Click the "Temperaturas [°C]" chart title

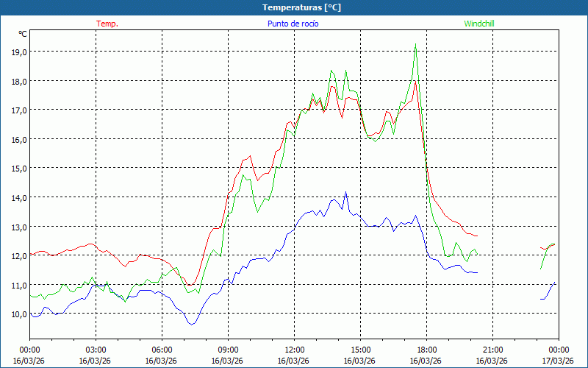point(302,7)
